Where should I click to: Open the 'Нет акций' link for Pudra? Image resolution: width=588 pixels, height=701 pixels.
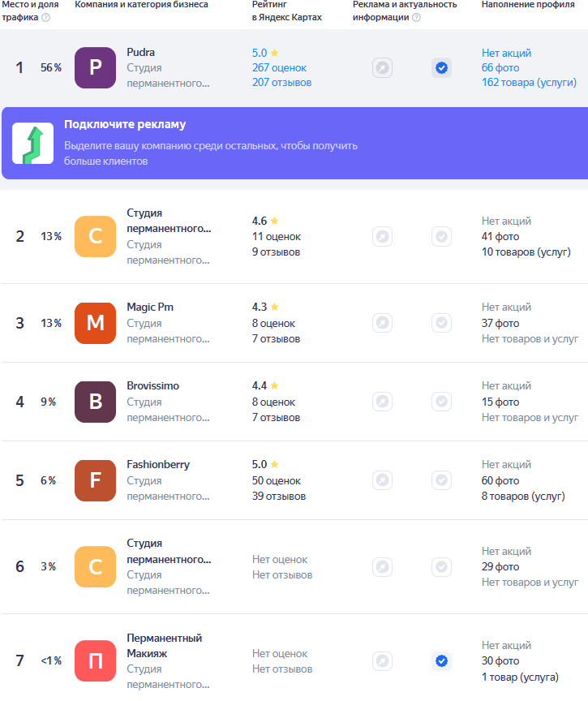pos(506,54)
